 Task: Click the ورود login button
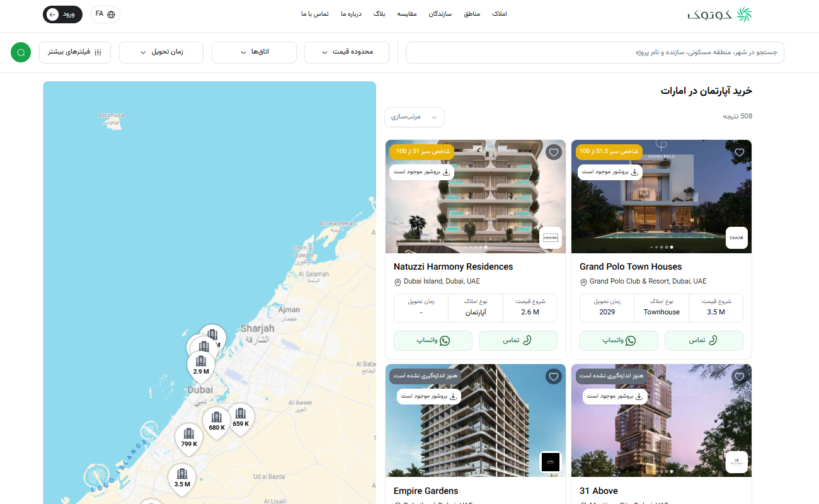[x=62, y=14]
